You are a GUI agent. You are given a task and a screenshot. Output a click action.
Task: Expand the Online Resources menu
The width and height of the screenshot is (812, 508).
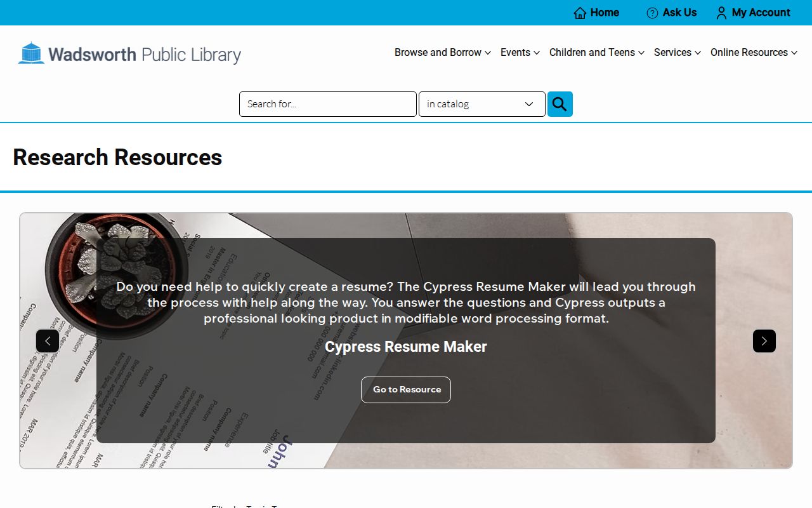(x=754, y=53)
